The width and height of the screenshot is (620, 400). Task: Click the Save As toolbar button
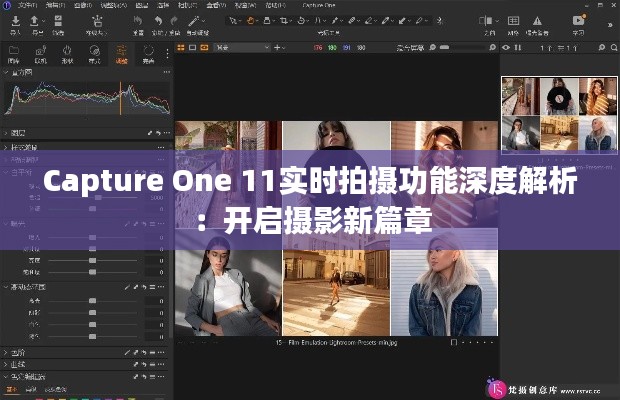97,25
